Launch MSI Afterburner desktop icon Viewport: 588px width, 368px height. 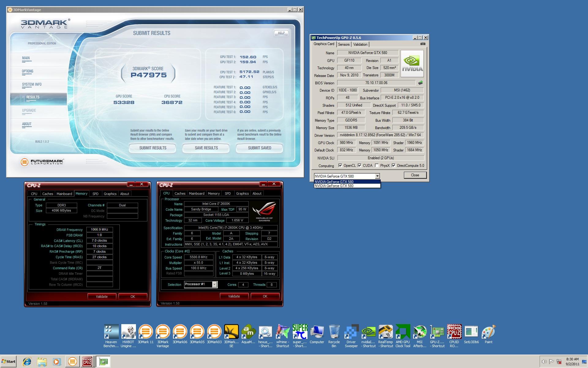(x=420, y=336)
